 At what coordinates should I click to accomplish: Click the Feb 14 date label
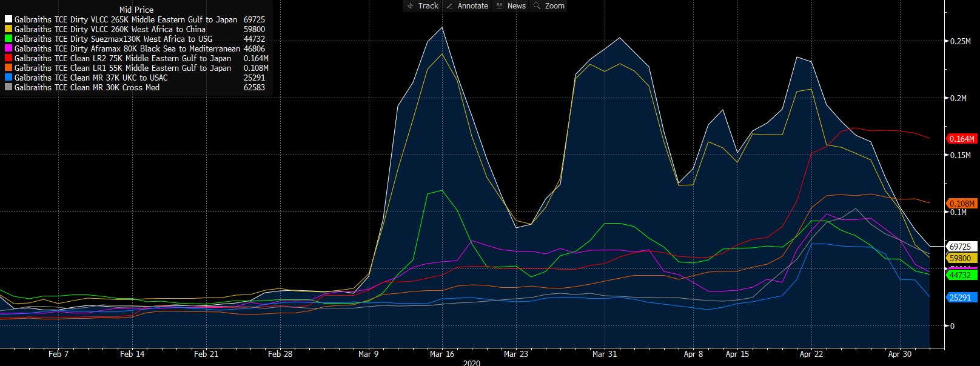[x=132, y=354]
